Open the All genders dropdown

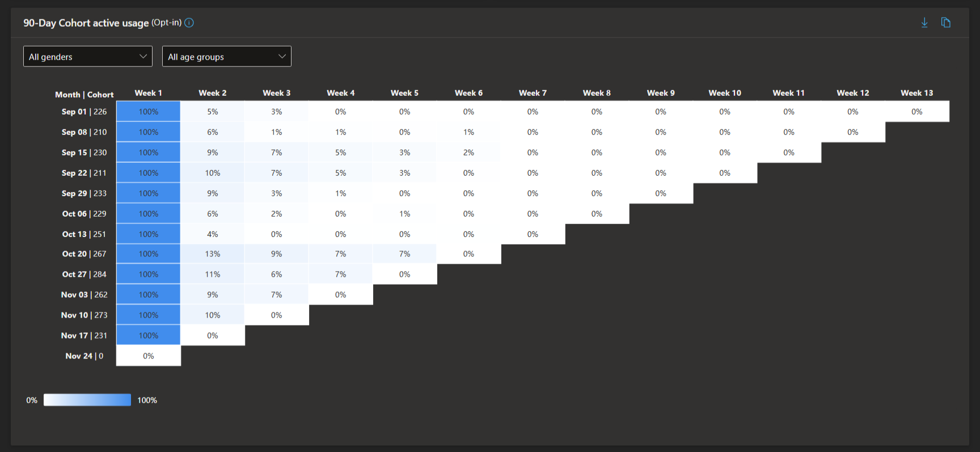click(87, 56)
